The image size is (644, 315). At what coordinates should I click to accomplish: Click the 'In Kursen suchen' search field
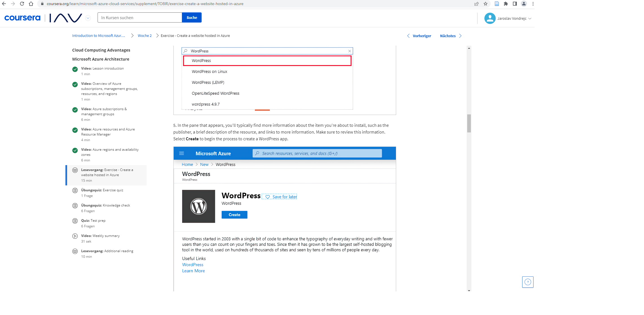(x=140, y=17)
